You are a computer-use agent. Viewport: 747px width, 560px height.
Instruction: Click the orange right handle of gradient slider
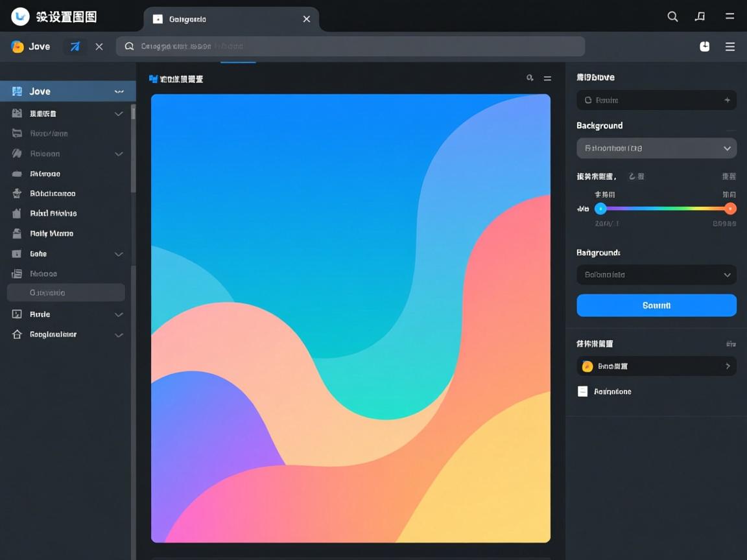pyautogui.click(x=730, y=209)
